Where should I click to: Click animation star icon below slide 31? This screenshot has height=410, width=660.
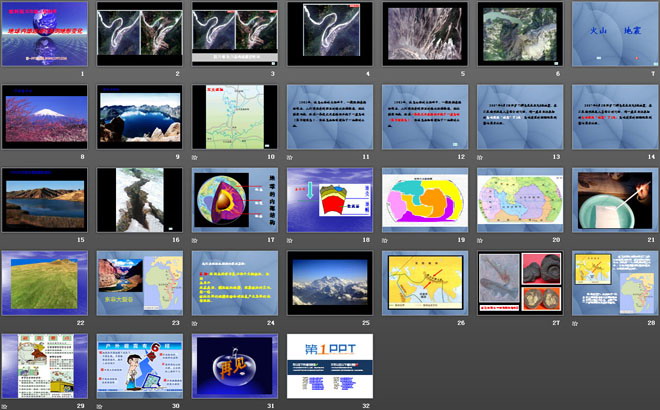pos(196,406)
